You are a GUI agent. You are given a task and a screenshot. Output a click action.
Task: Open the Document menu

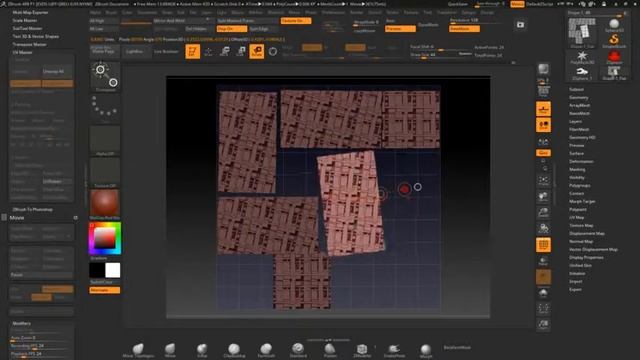[x=147, y=13]
